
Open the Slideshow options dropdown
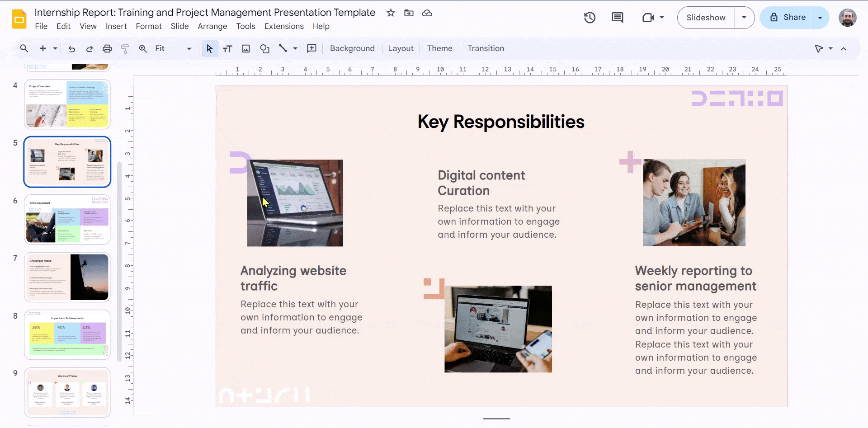(x=744, y=18)
